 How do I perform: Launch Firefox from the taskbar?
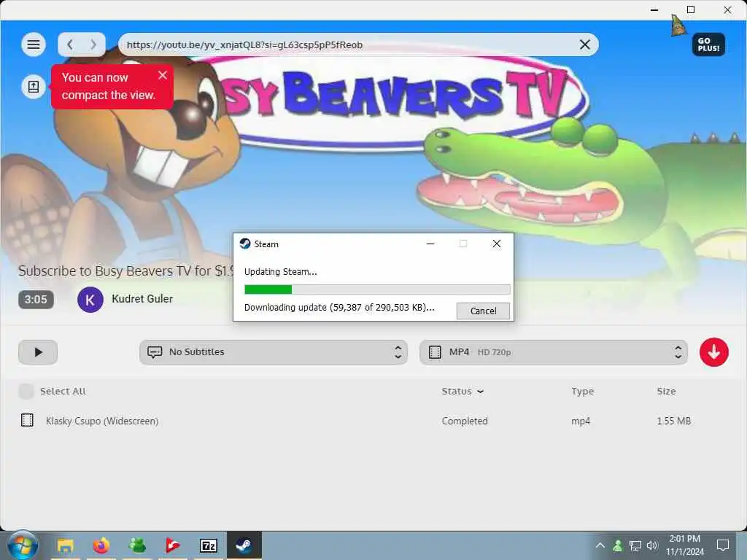(101, 545)
